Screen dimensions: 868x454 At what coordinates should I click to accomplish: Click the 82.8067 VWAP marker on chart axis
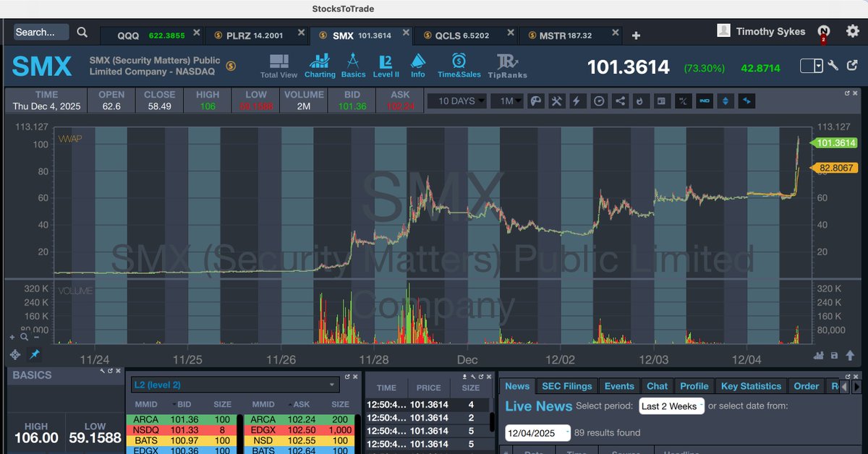pos(834,168)
